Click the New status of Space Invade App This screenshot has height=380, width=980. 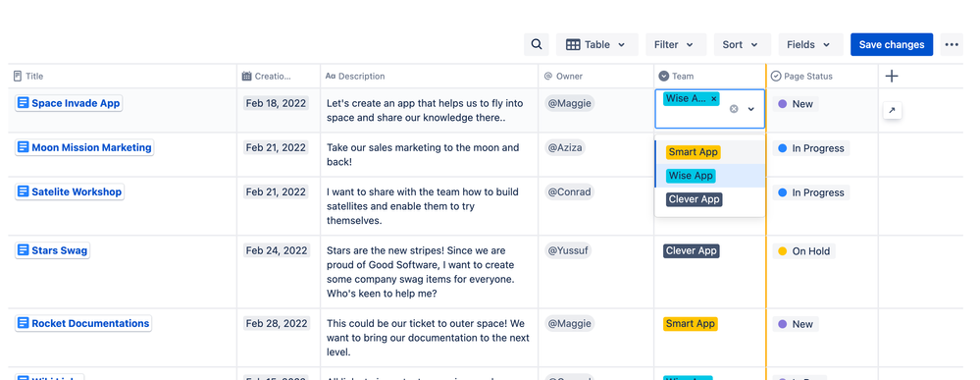(x=795, y=104)
